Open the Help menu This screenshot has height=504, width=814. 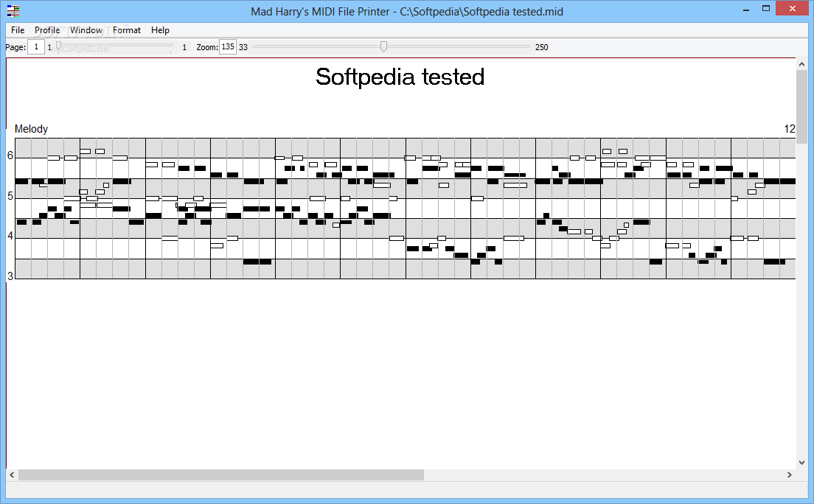click(160, 30)
